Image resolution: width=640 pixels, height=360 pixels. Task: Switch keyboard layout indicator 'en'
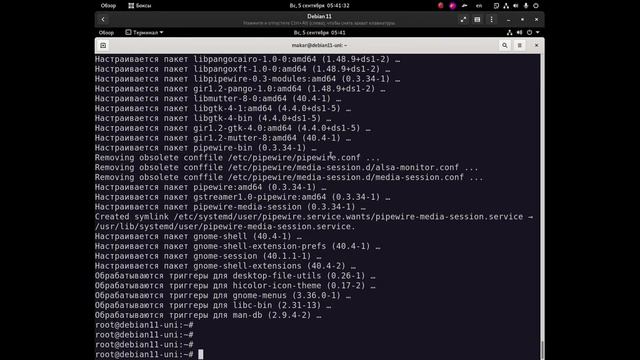tap(479, 6)
